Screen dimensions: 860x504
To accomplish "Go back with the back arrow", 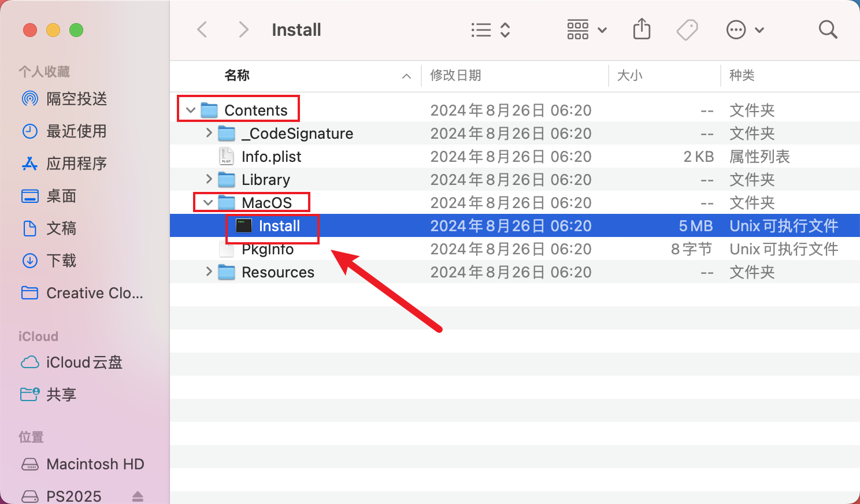I will [202, 29].
